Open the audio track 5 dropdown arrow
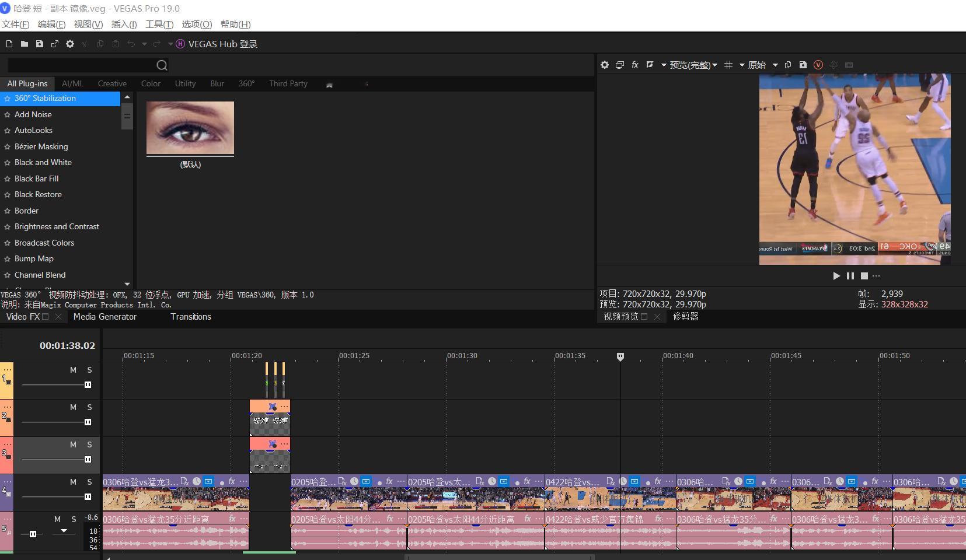This screenshot has height=560, width=966. (64, 531)
